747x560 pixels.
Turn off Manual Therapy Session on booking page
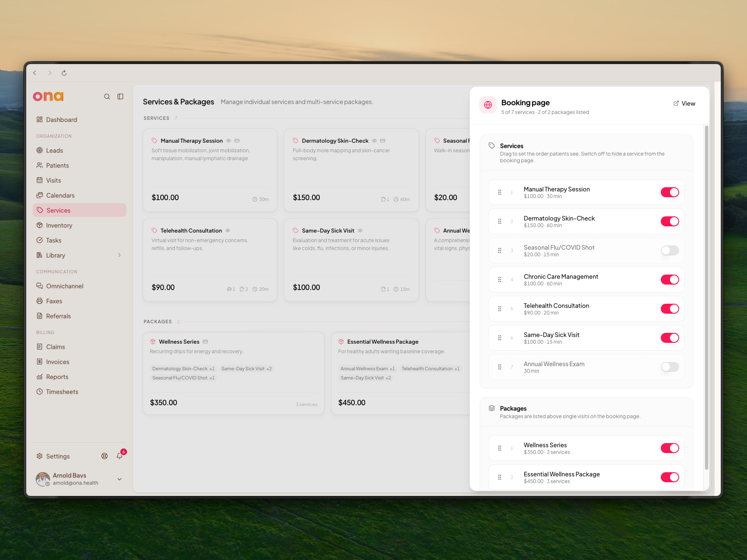[670, 192]
